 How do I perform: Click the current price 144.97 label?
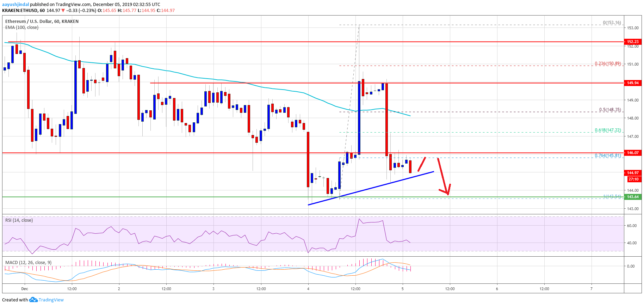[x=633, y=173]
